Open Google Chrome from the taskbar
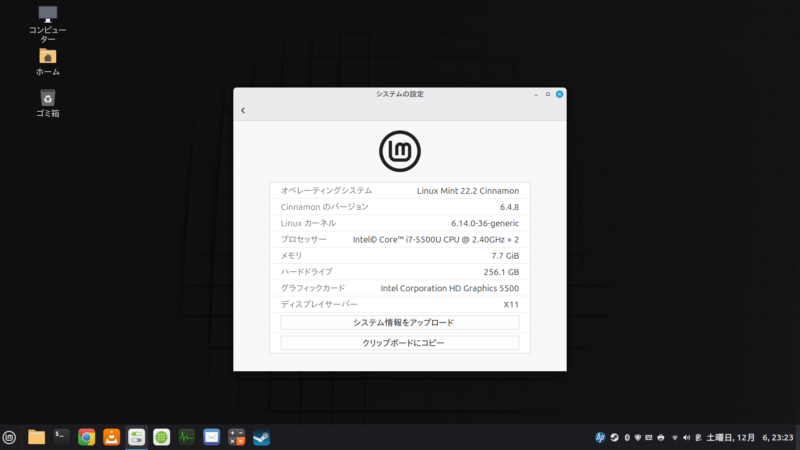This screenshot has height=450, width=800. click(x=87, y=437)
